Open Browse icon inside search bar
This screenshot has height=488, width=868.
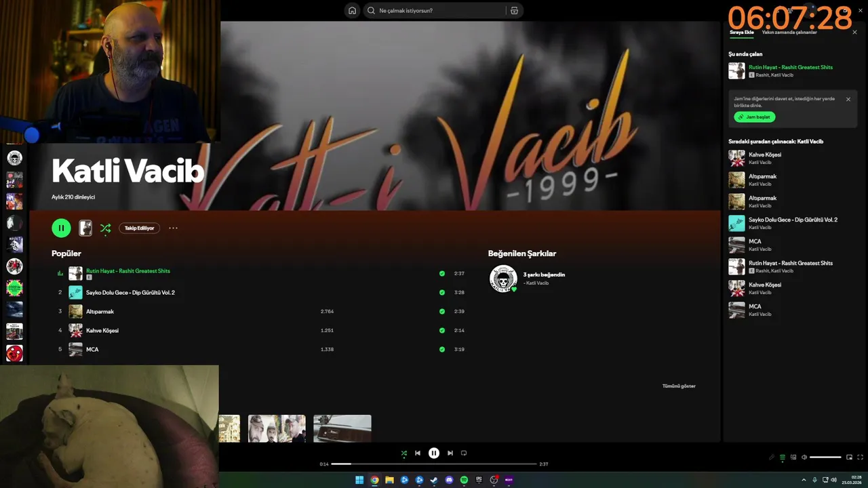[x=514, y=10]
